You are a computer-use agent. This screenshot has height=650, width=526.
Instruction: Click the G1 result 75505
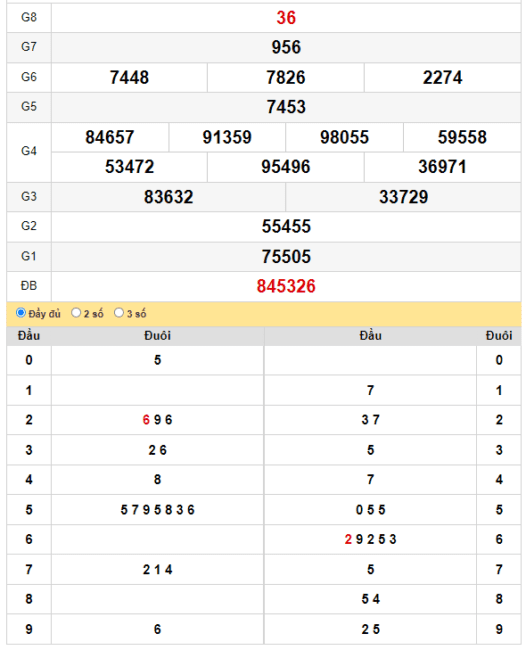click(286, 257)
